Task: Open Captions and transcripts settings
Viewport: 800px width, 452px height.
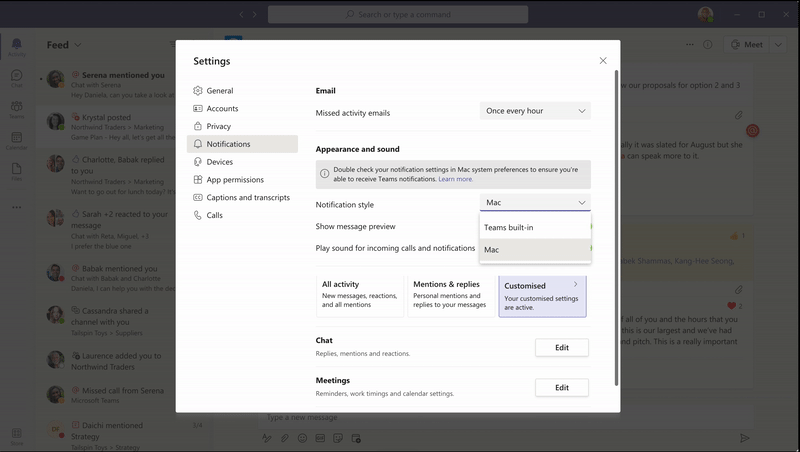Action: pos(242,197)
